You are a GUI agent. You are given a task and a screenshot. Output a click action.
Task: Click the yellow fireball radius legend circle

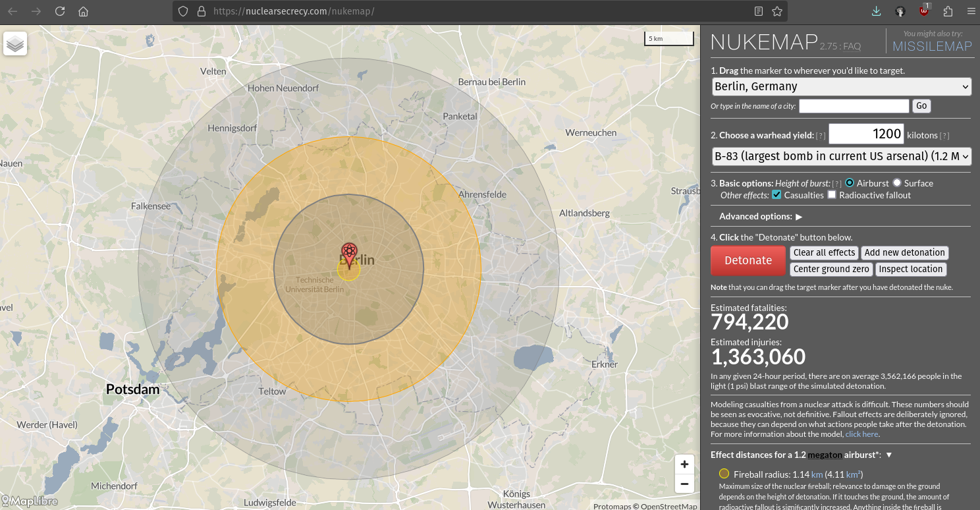pyautogui.click(x=724, y=474)
